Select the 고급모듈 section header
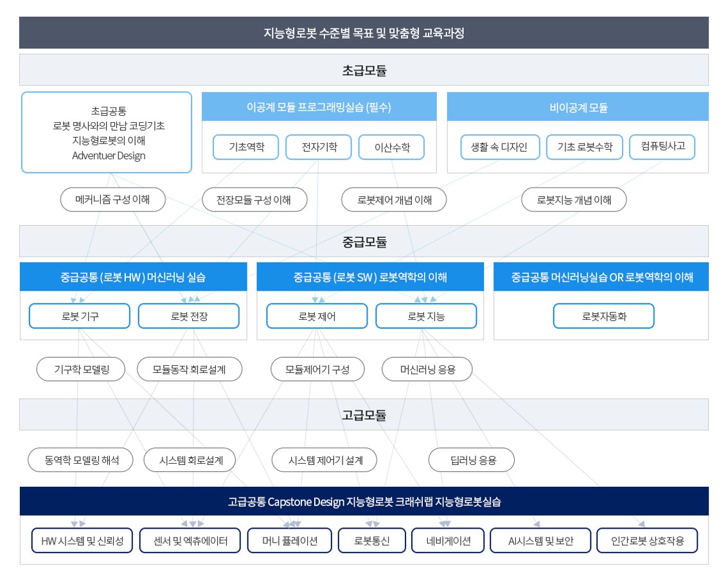 (x=364, y=415)
